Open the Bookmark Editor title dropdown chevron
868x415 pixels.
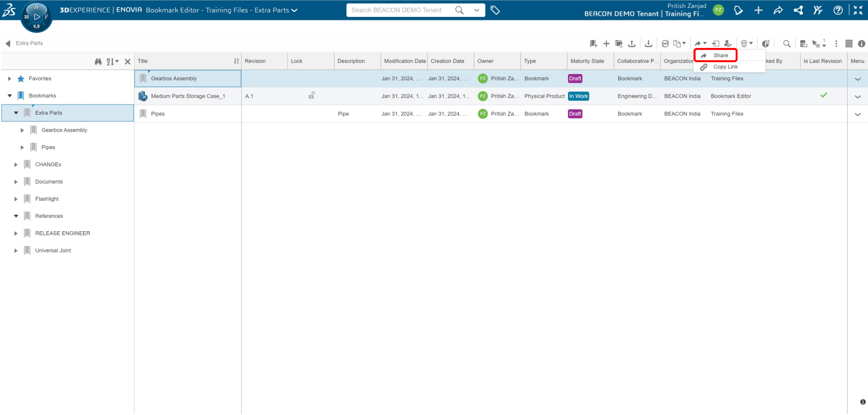294,10
